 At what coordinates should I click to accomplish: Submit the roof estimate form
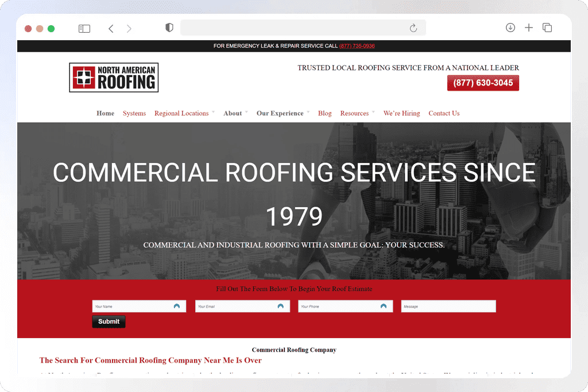click(108, 321)
